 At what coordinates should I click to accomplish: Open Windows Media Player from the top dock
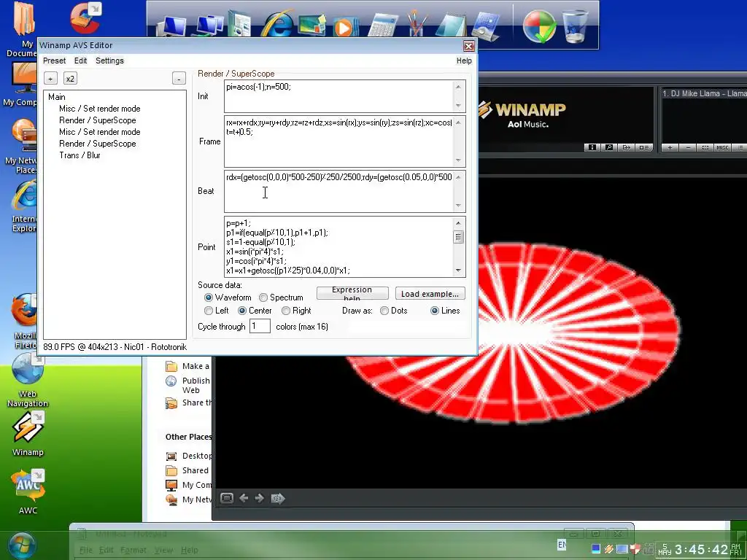(x=344, y=26)
